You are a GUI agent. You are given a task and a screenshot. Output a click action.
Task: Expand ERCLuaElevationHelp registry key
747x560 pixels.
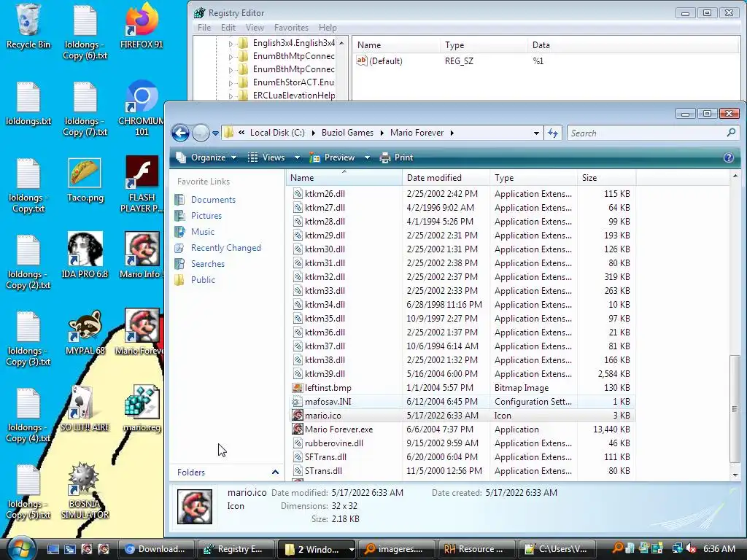pyautogui.click(x=231, y=96)
